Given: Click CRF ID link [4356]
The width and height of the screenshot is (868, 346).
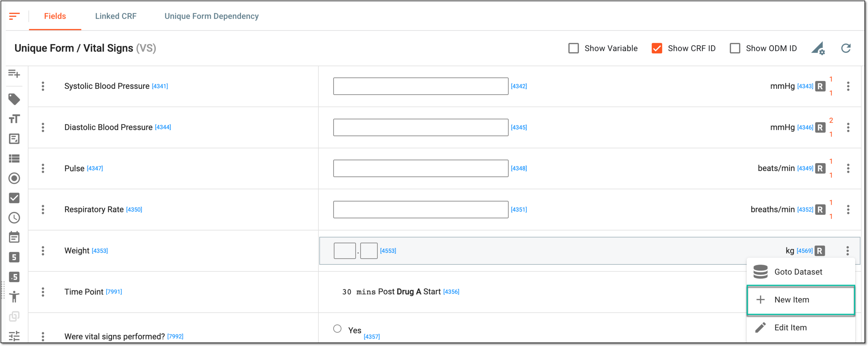Looking at the screenshot, I should tap(451, 292).
